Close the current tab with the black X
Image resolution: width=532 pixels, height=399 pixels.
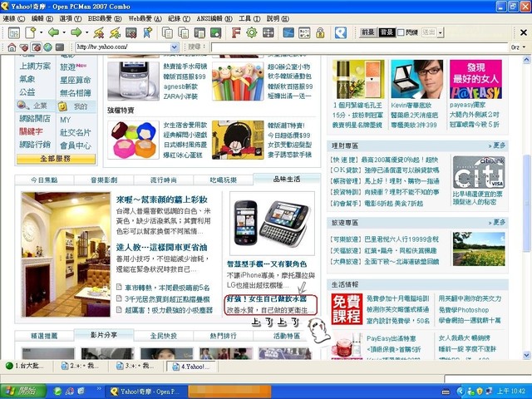(524, 32)
